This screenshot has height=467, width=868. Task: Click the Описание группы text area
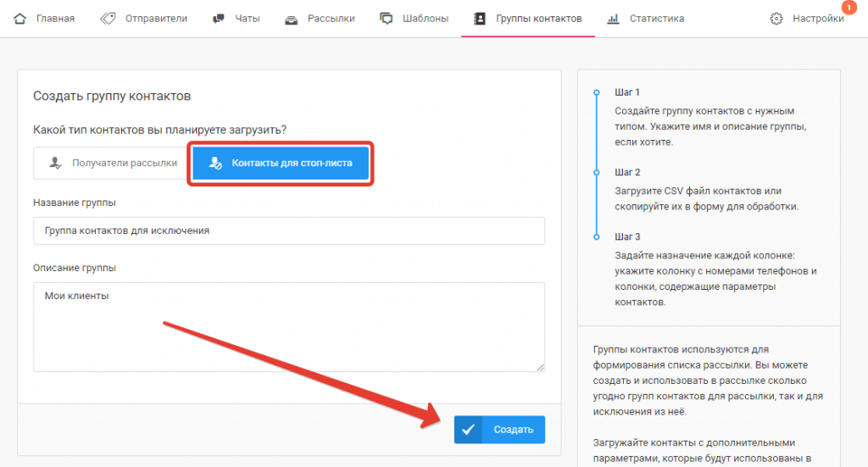[x=289, y=327]
